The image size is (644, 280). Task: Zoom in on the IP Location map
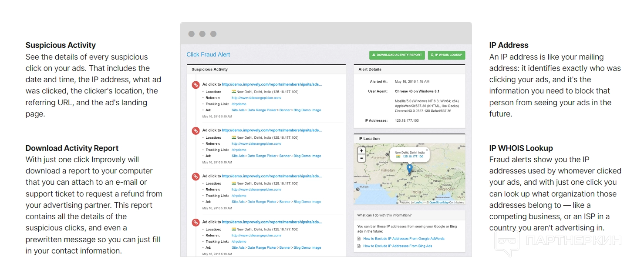click(361, 151)
